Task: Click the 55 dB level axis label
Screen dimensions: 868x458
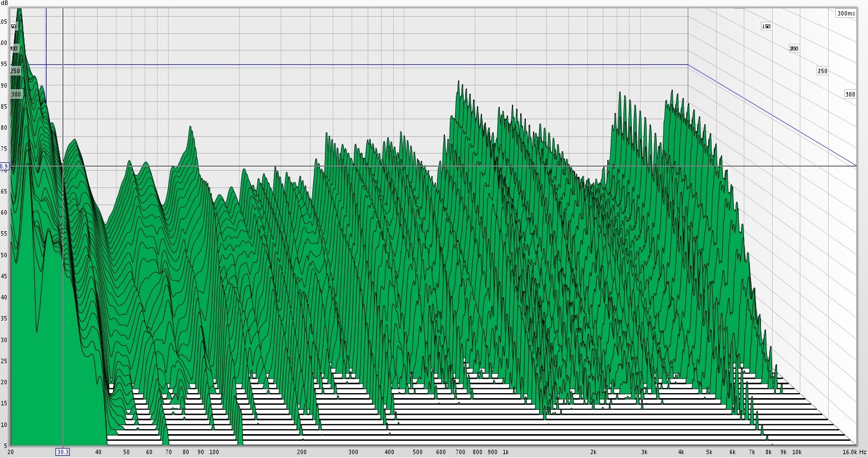Action: pos(4,233)
